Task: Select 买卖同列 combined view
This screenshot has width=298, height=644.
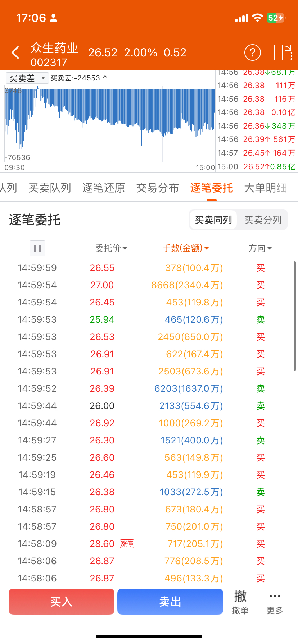Action: (x=213, y=220)
